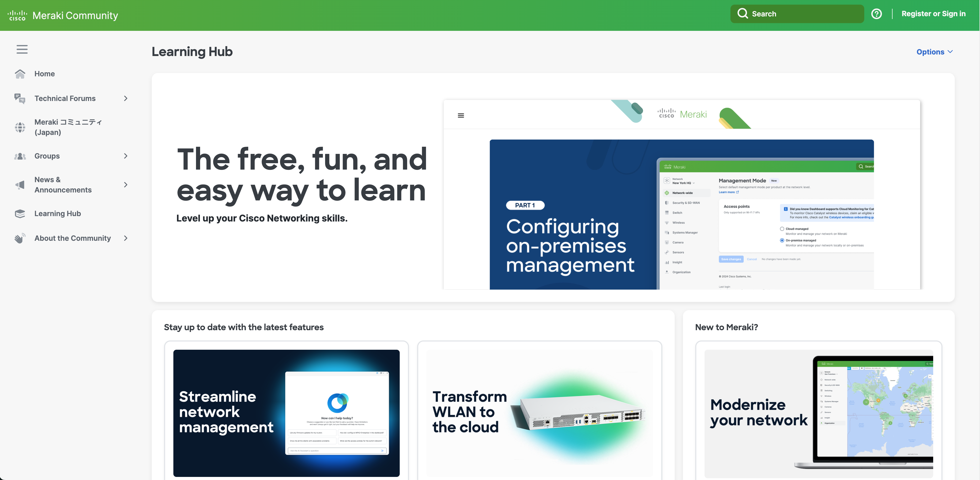Click the Home icon in the sidebar
The image size is (980, 480).
[20, 73]
